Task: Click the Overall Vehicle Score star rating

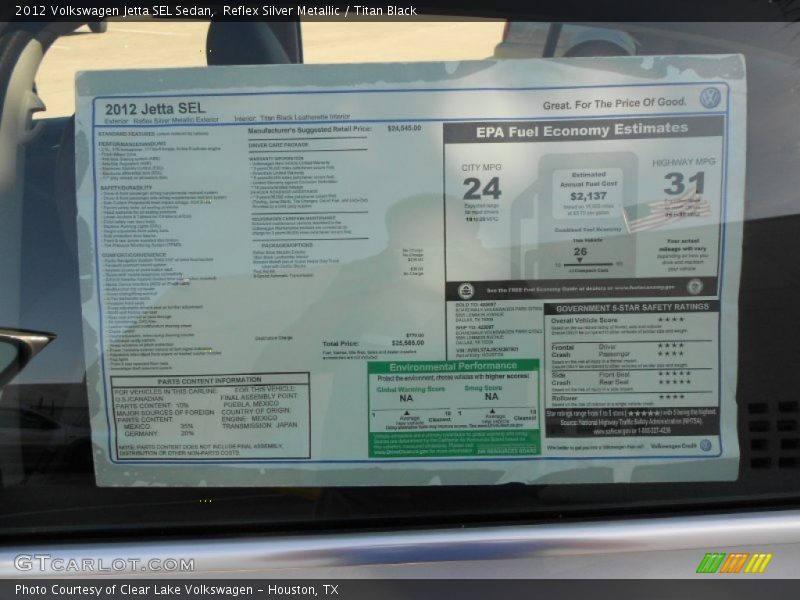Action: (x=669, y=320)
